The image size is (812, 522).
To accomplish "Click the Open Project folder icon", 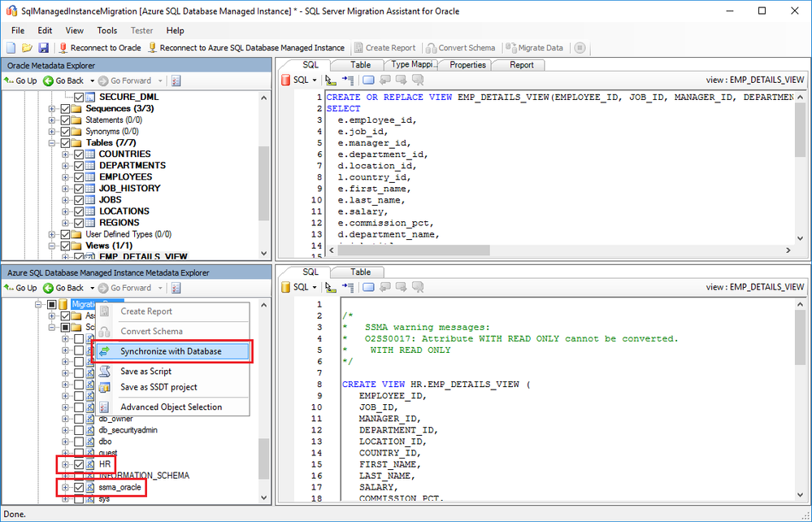I will (x=27, y=48).
